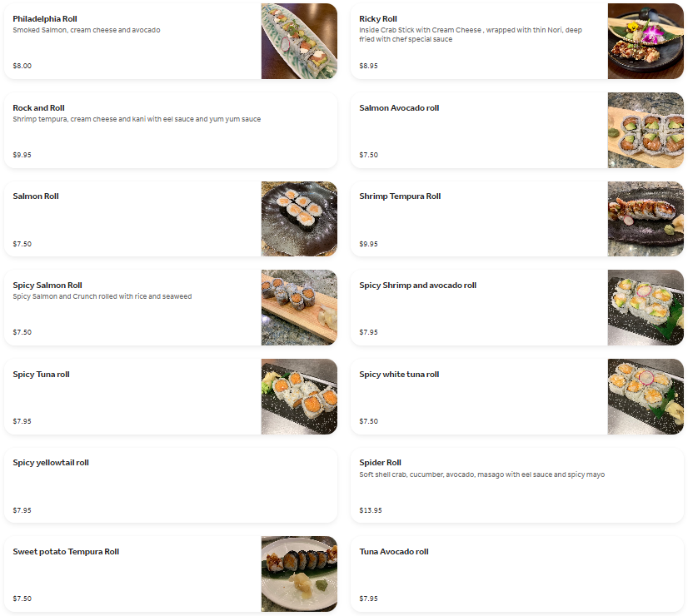Click the Ricky Roll dish image

click(x=646, y=42)
